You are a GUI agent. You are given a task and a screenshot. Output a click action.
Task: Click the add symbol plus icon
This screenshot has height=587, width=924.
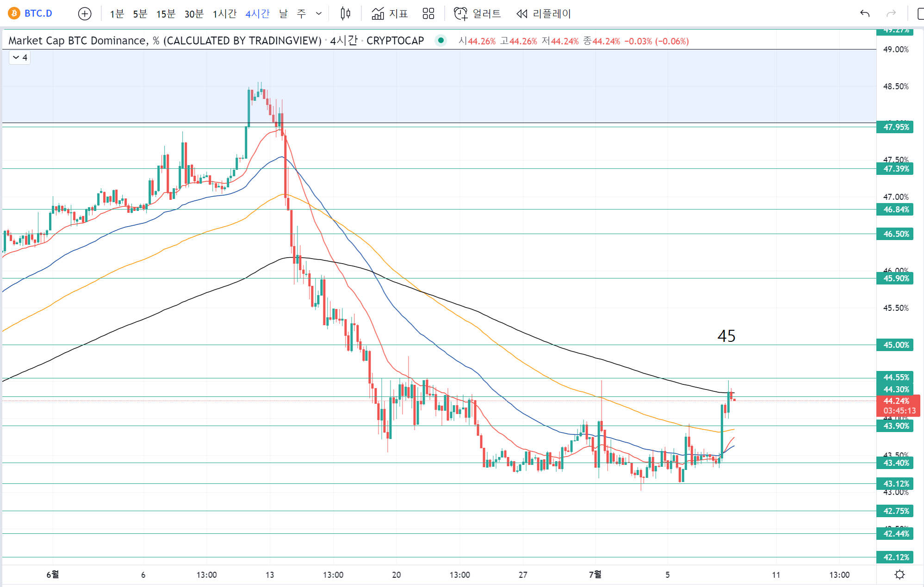(x=85, y=14)
